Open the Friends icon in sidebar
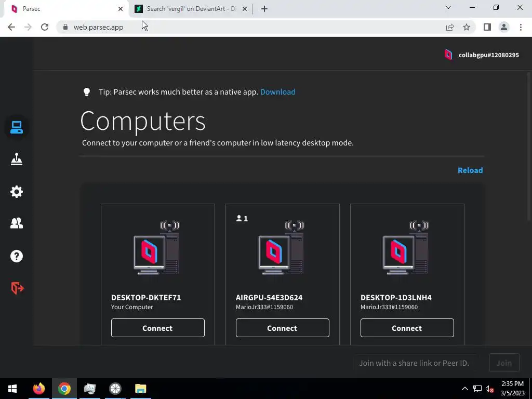The height and width of the screenshot is (399, 532). (x=16, y=223)
